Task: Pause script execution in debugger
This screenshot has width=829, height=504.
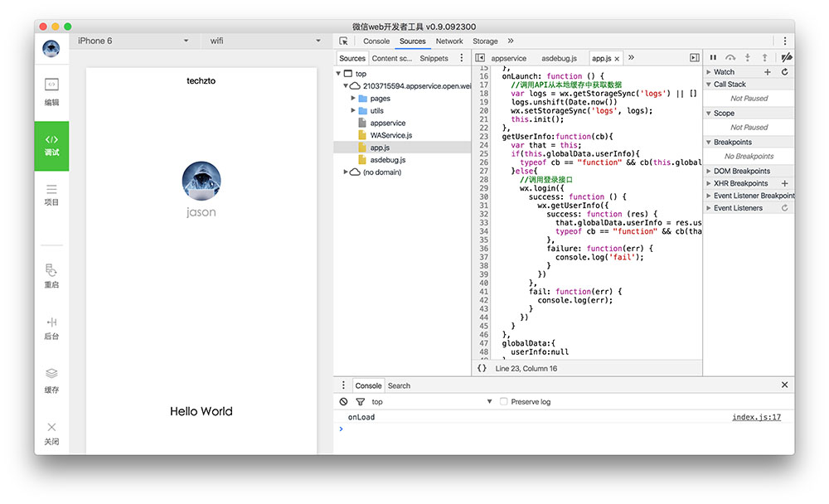Action: pyautogui.click(x=713, y=58)
